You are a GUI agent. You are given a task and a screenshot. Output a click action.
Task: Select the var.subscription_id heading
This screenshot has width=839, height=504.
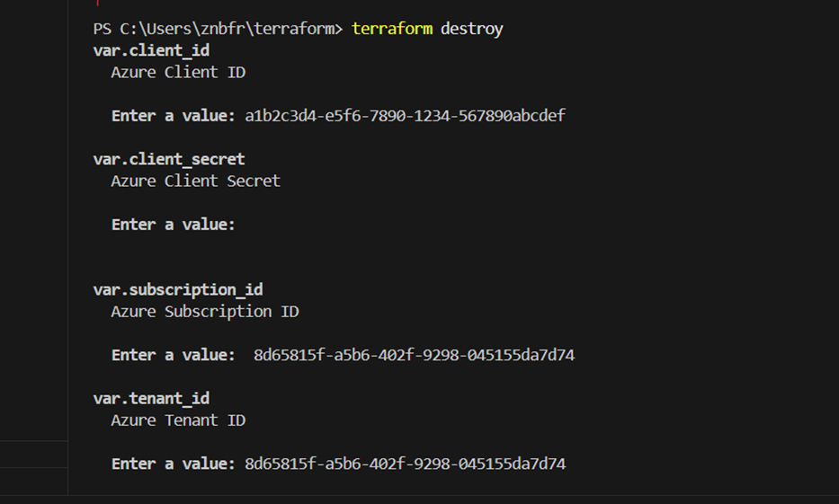(x=178, y=289)
